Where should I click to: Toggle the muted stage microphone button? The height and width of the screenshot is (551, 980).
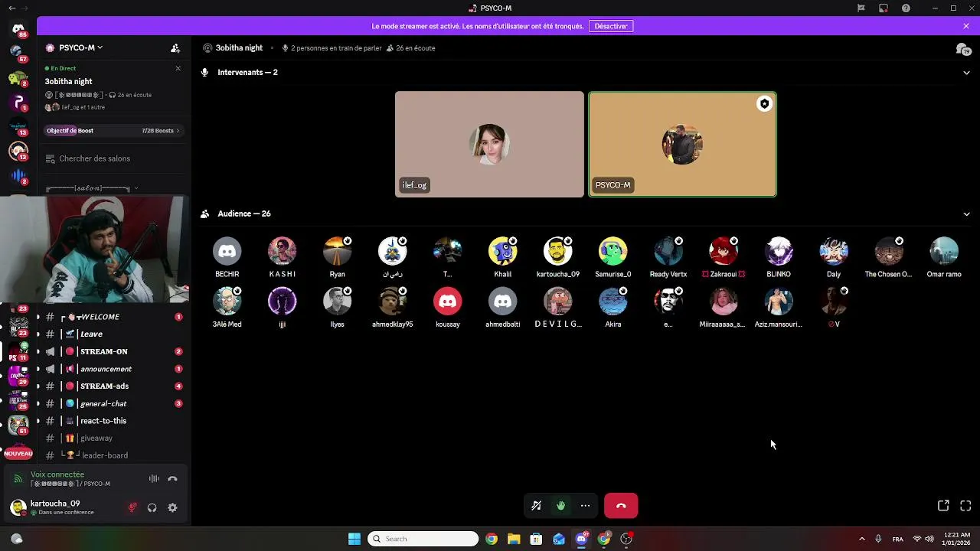tap(537, 506)
